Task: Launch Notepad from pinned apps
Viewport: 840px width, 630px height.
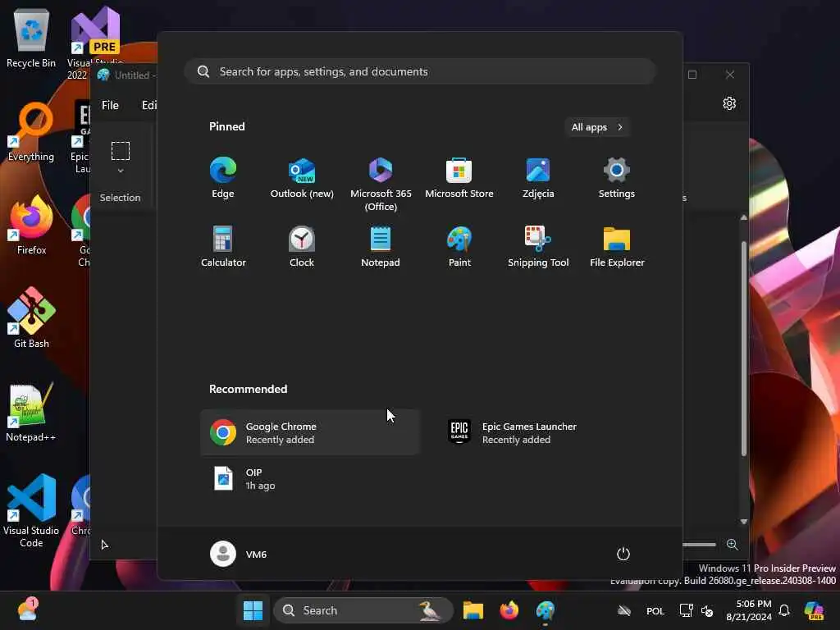Action: click(381, 246)
